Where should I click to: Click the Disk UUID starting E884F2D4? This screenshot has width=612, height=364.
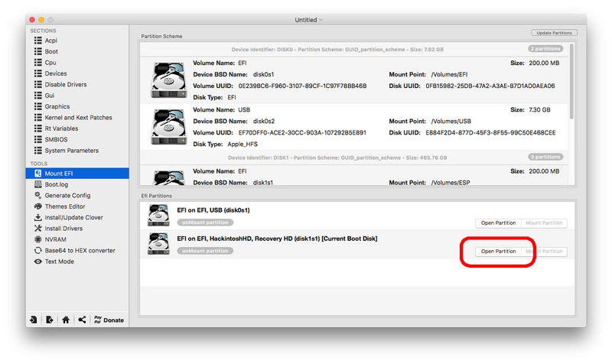coord(490,132)
